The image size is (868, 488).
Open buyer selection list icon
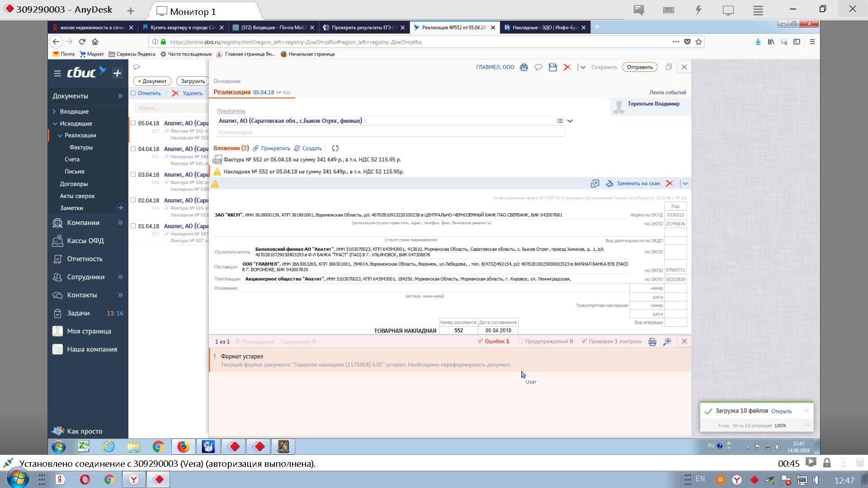(x=560, y=121)
